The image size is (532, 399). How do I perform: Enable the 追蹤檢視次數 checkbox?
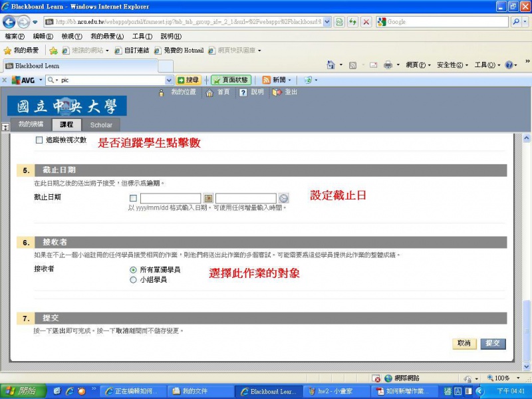click(x=39, y=141)
